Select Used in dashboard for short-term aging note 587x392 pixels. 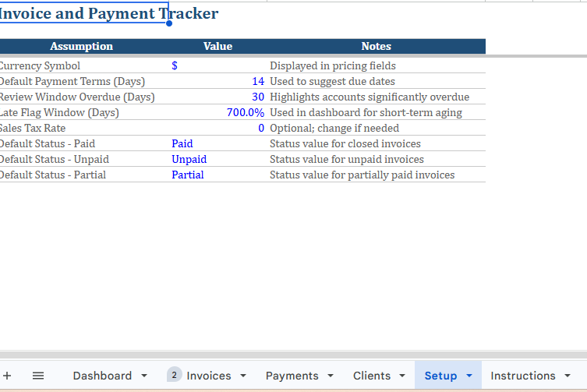(377, 112)
